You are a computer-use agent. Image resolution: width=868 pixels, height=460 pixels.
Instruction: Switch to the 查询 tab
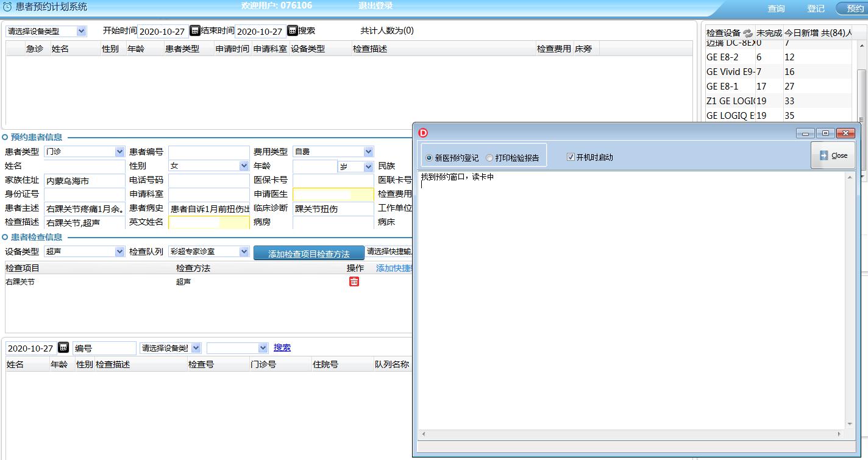(776, 9)
